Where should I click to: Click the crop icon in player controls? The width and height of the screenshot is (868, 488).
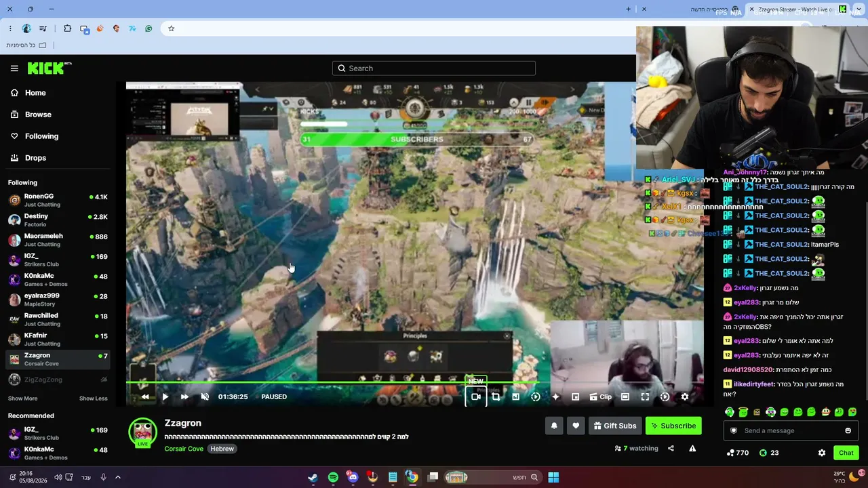pos(496,396)
